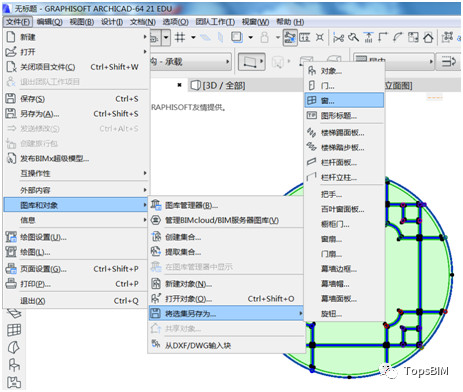This screenshot has height=392, width=463.
Task: Choose 保存(S) in file menu
Action: [76, 99]
